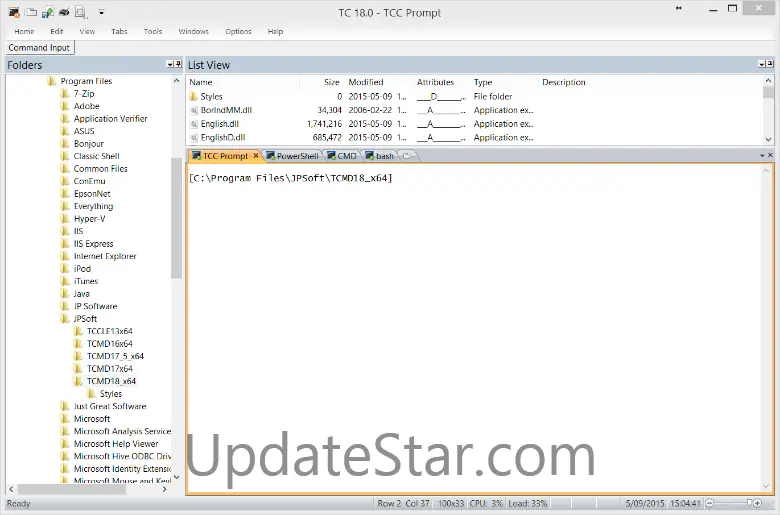Click the save/attach icon with green arrow
The width and height of the screenshot is (780, 515).
48,12
